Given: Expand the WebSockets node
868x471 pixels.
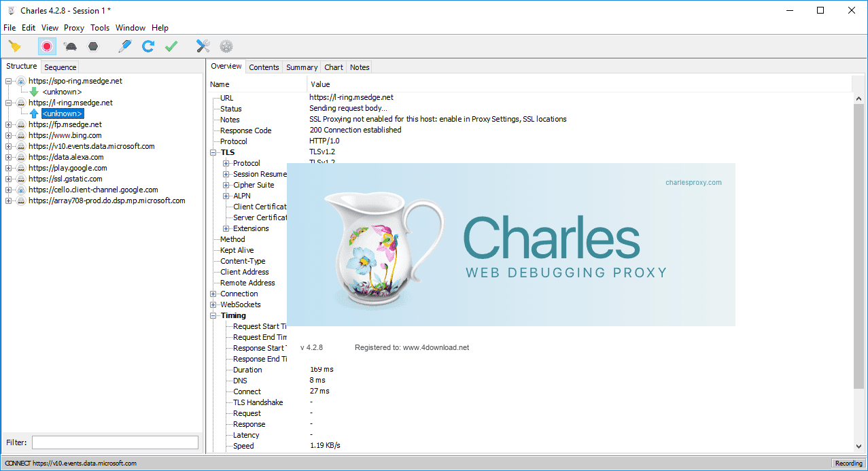Looking at the screenshot, I should (x=213, y=304).
